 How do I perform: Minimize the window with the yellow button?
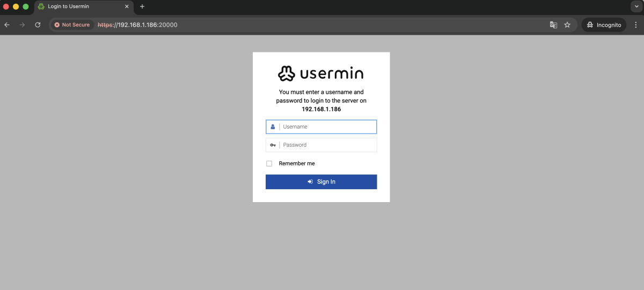click(x=16, y=6)
